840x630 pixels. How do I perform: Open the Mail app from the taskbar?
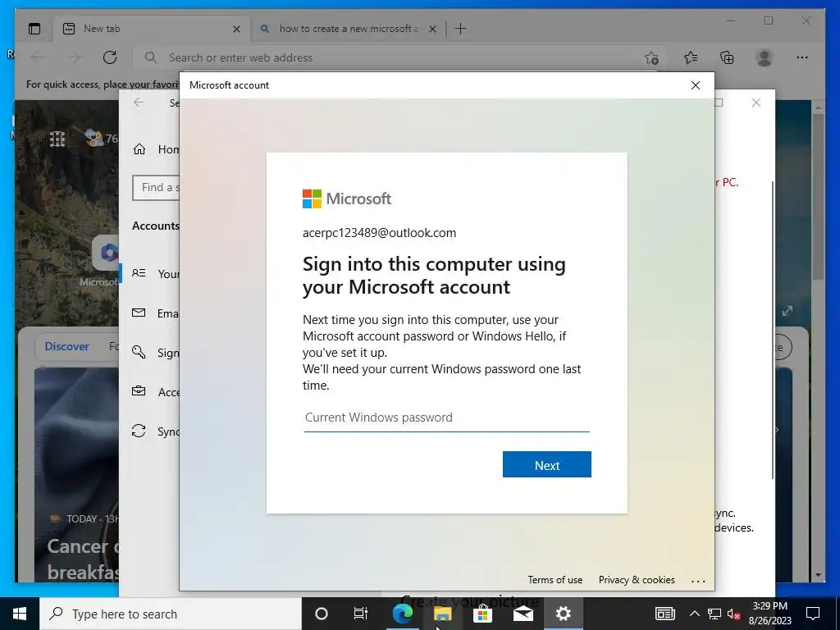[523, 614]
